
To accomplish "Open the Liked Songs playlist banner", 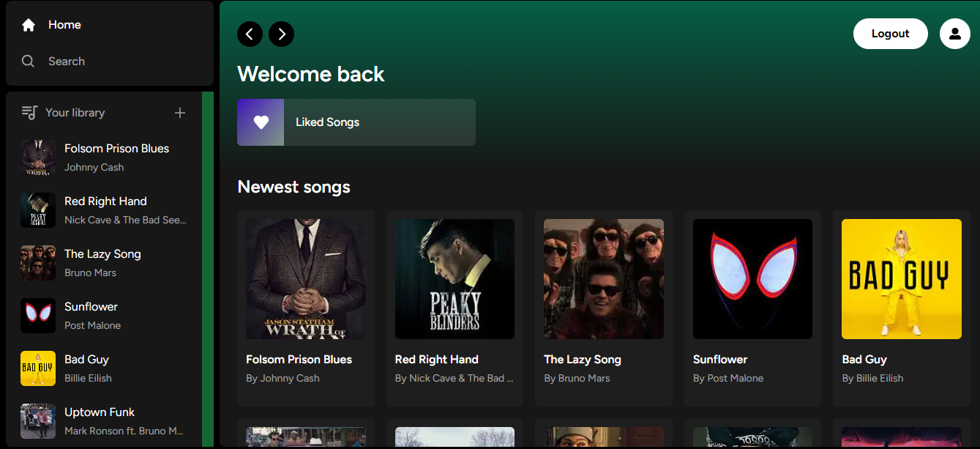I will click(356, 122).
